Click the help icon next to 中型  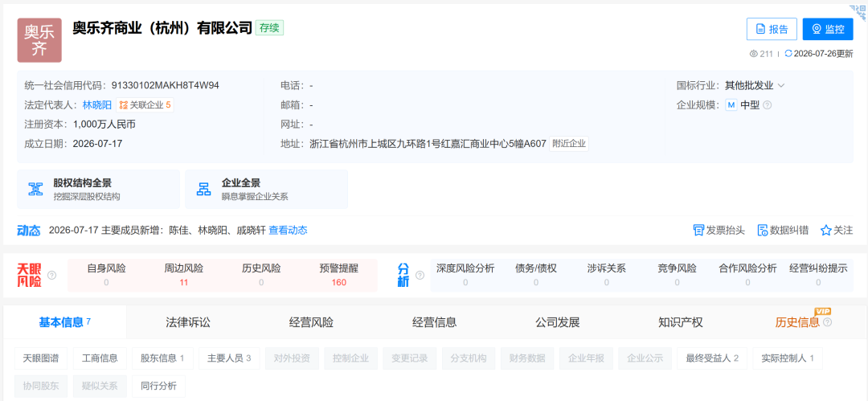768,105
